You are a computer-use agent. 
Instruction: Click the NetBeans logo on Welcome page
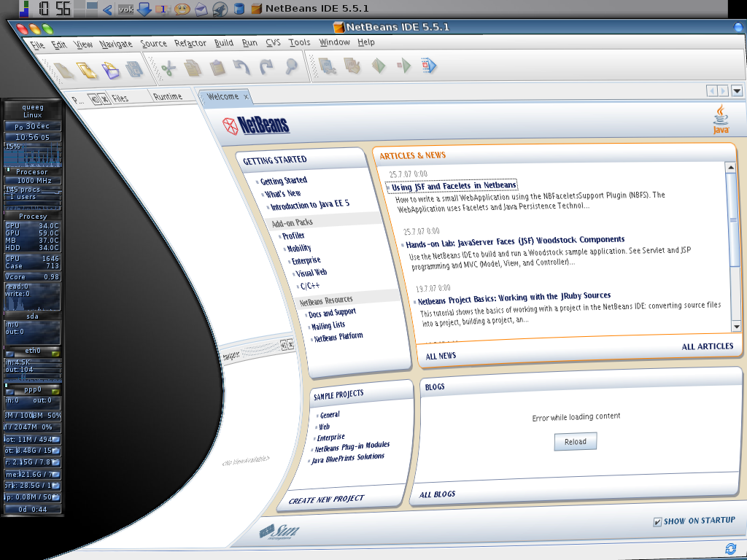tap(256, 125)
